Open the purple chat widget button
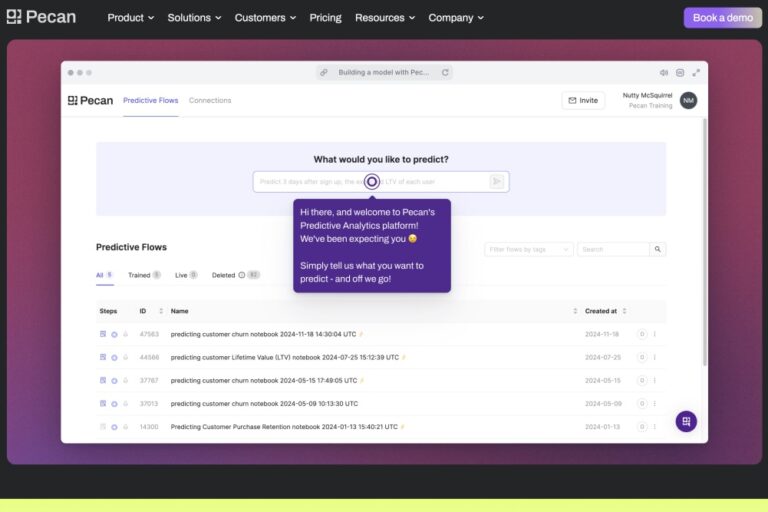 tap(686, 421)
